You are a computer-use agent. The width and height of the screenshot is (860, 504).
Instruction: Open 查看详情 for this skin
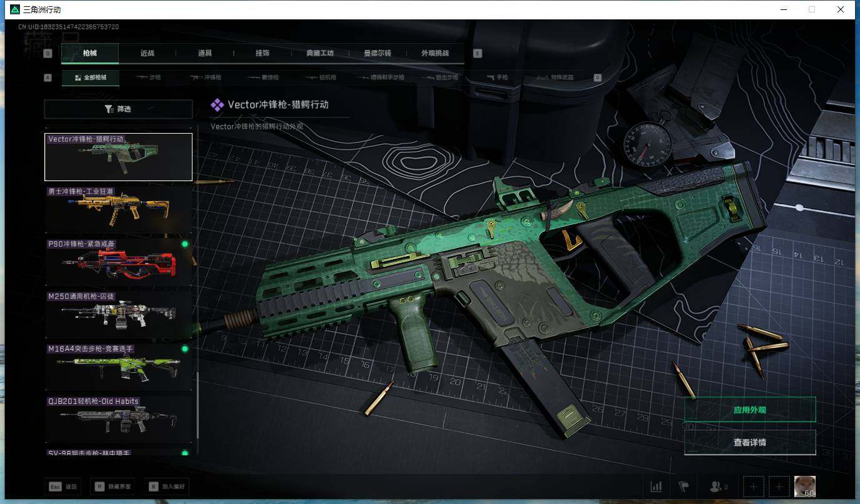[x=750, y=442]
